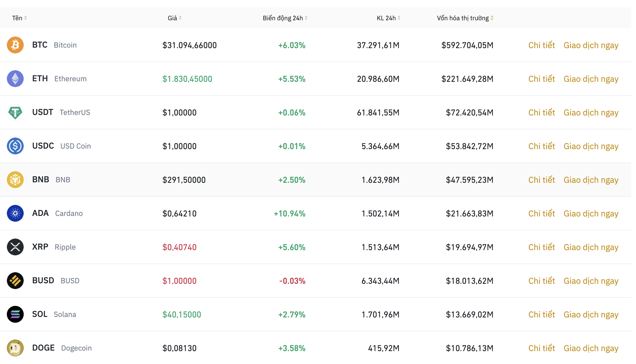Click the BNB coin logo
The image size is (636, 364).
coord(15,180)
